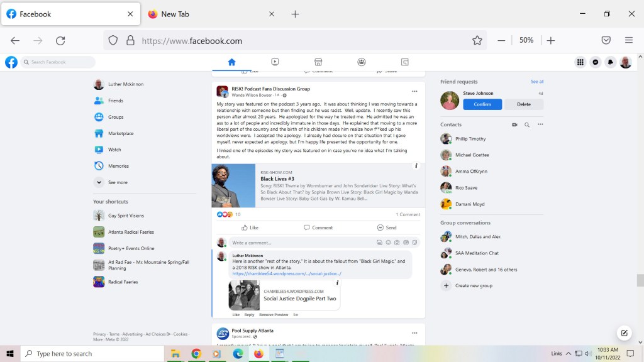Open the Facebook apps grid menu
This screenshot has width=644, height=362.
coord(580,62)
